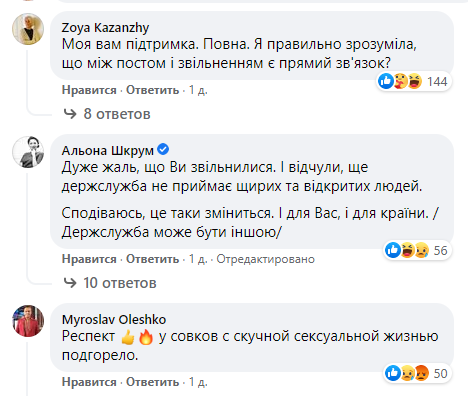Like Альона Шкрум's comment with Нравится

89,259
